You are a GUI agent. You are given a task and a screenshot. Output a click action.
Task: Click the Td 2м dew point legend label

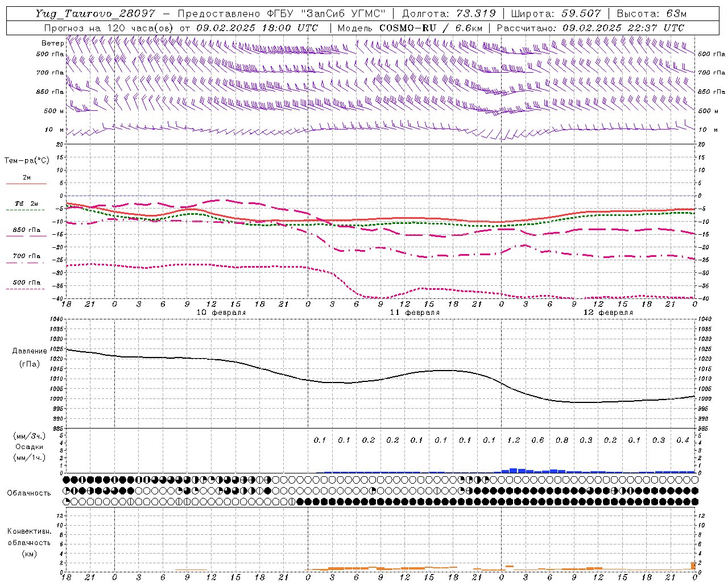pos(27,203)
